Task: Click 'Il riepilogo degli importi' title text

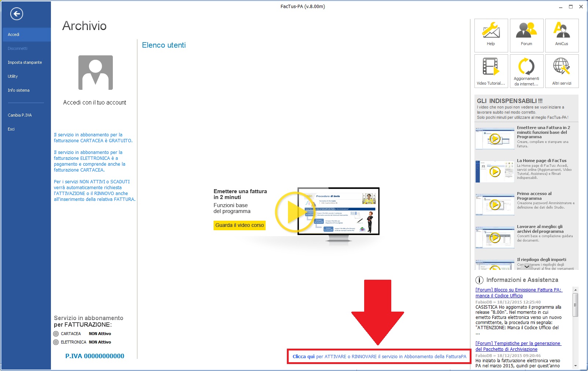Action: (541, 260)
